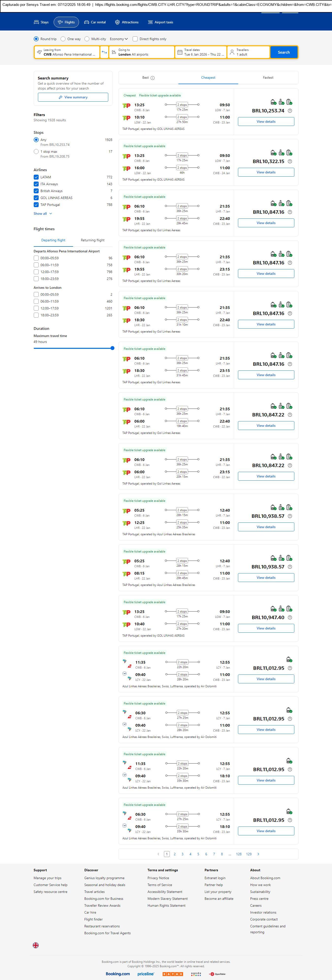Open Car rental from the top navigation

tap(95, 22)
